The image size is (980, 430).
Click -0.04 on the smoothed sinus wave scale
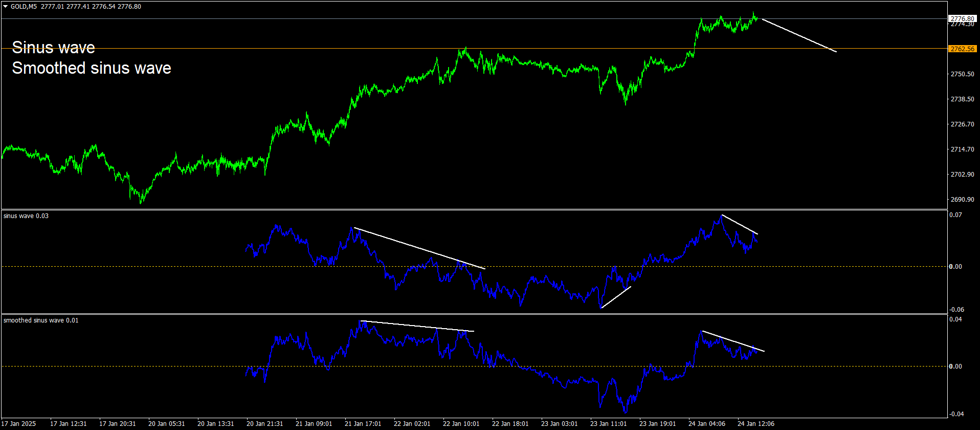(955, 414)
